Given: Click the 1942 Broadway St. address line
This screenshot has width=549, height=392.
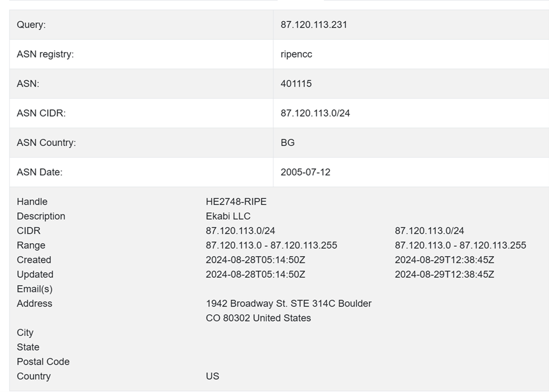Looking at the screenshot, I should point(289,304).
